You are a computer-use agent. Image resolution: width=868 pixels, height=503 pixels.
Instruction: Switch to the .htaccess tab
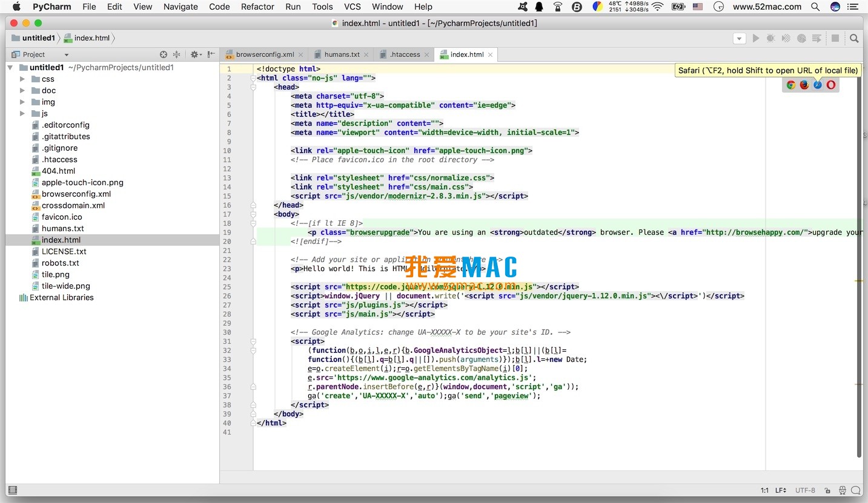pos(405,54)
